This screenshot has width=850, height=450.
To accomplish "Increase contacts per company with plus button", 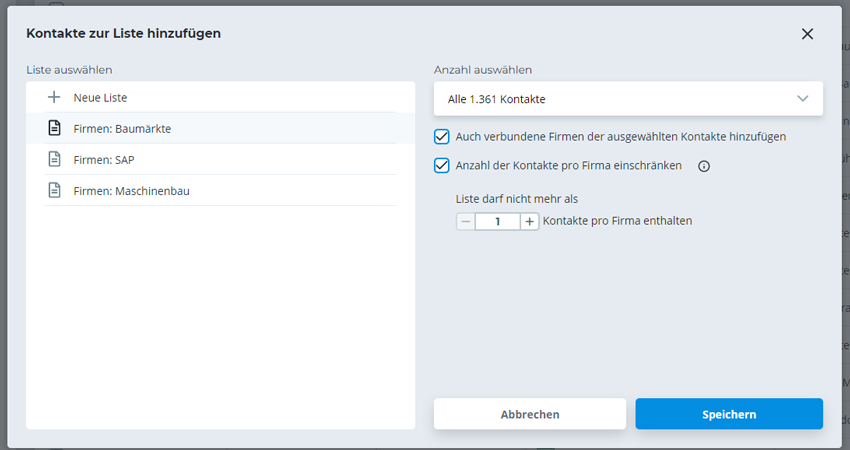I will click(530, 221).
